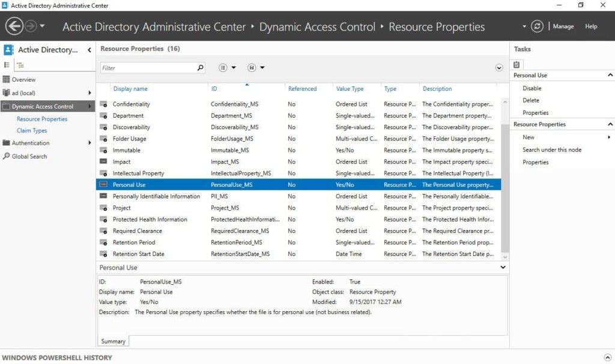Collapse the Resource Properties tasks section
The image size is (615, 364).
click(610, 124)
